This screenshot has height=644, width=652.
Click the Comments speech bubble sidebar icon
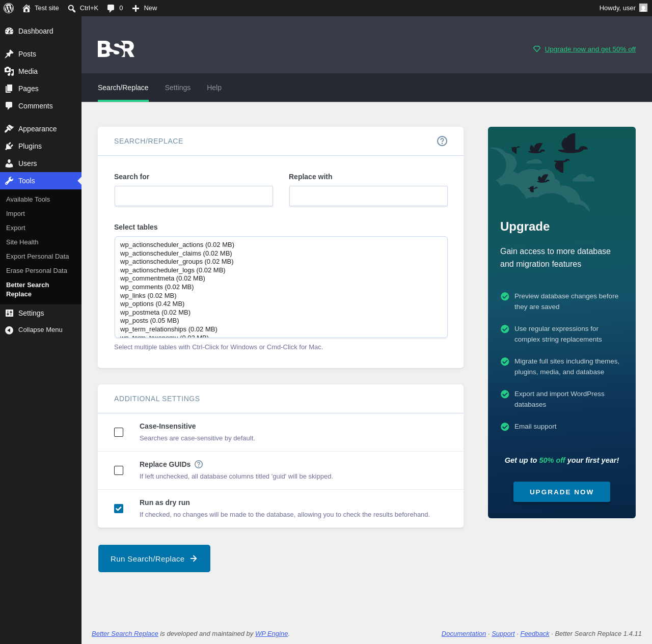[x=9, y=106]
